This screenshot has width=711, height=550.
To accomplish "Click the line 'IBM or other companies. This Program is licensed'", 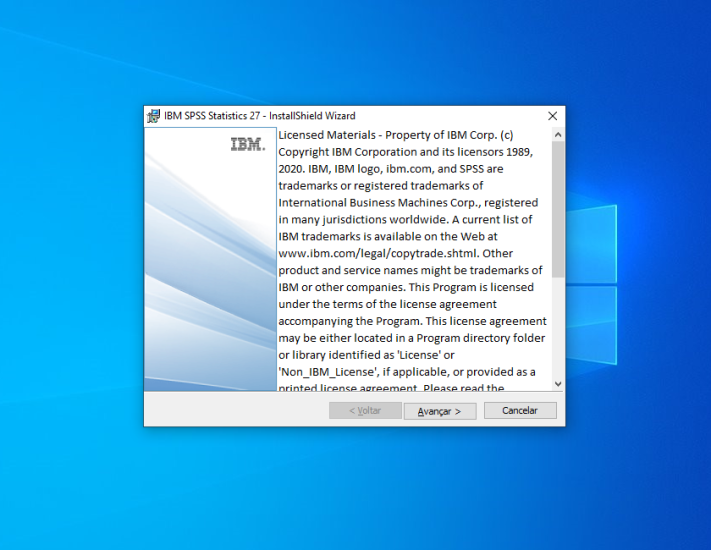I will tap(406, 287).
